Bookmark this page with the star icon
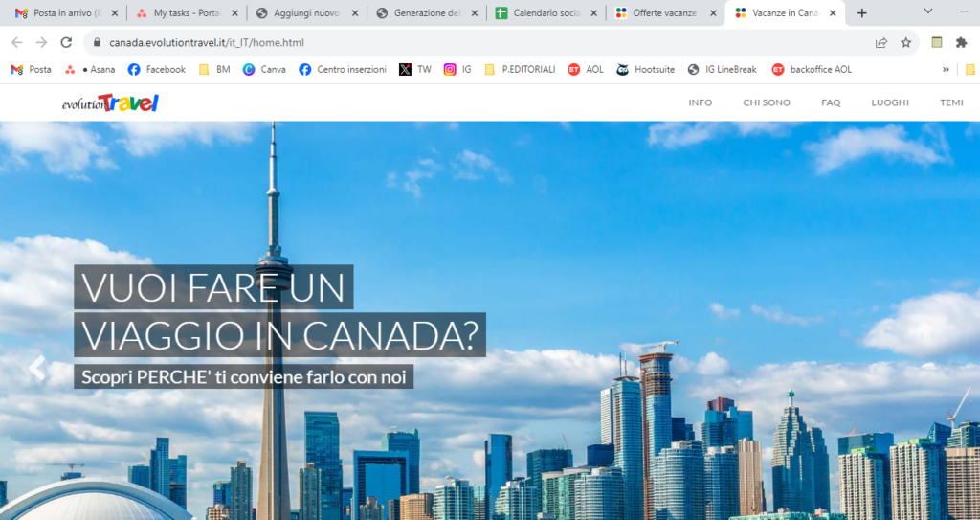The image size is (980, 520). click(x=905, y=42)
